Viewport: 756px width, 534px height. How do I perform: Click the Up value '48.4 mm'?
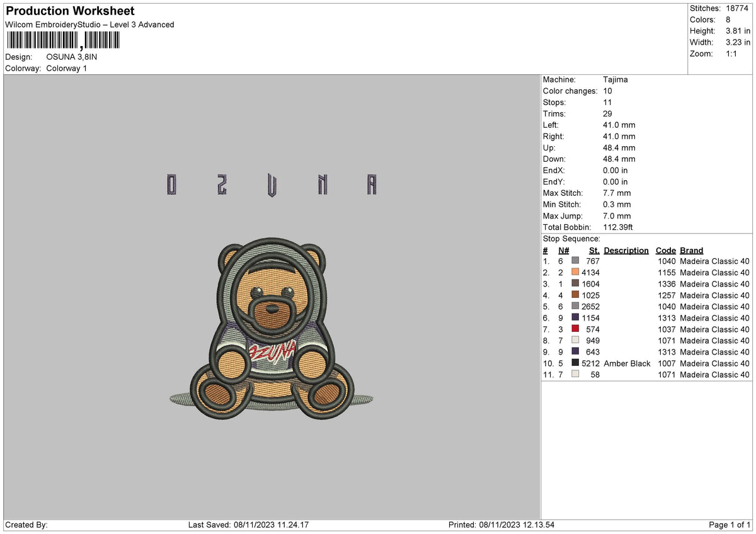point(619,147)
